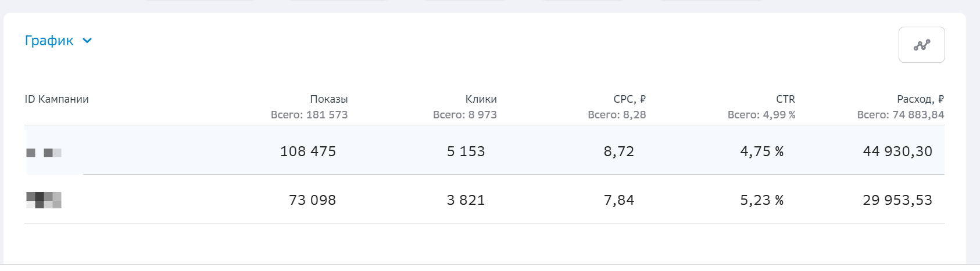Image resolution: width=980 pixels, height=271 pixels.
Task: Select the 73 098 impressions cell
Action: [x=312, y=200]
